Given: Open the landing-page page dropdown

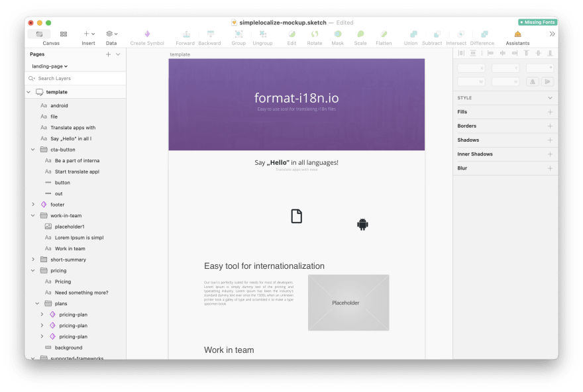Looking at the screenshot, I should point(50,66).
